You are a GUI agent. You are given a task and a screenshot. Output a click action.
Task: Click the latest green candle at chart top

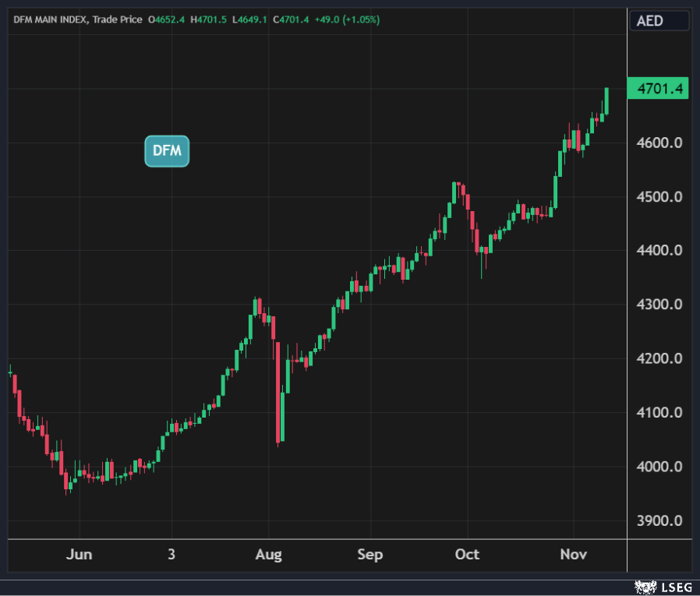(606, 101)
